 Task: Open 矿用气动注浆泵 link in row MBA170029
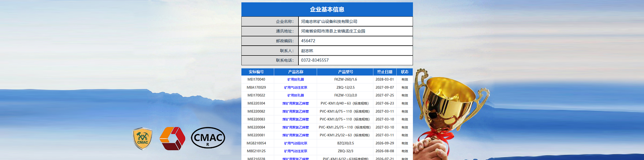click(x=295, y=88)
